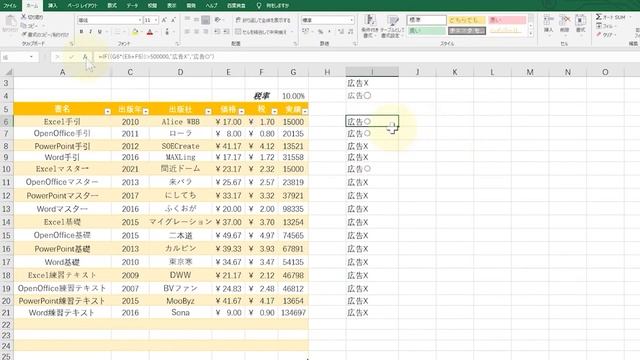
Task: Click the Copy button
Action: click(x=30, y=26)
